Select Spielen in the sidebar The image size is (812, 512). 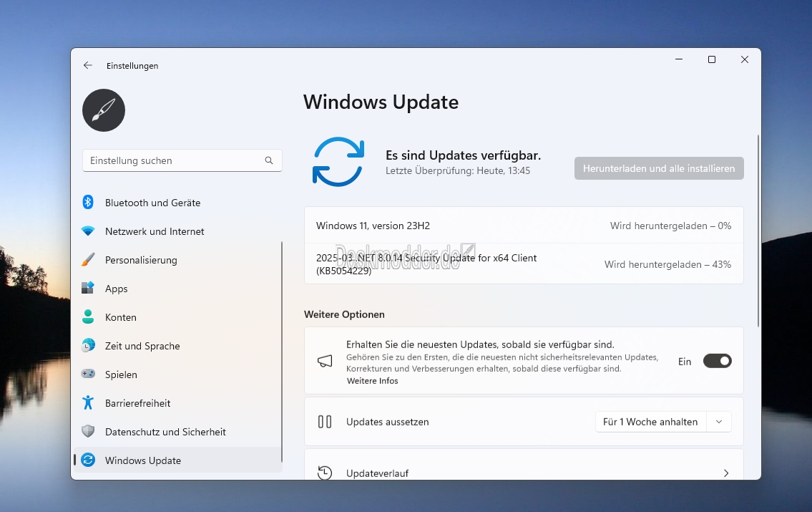tap(178, 374)
